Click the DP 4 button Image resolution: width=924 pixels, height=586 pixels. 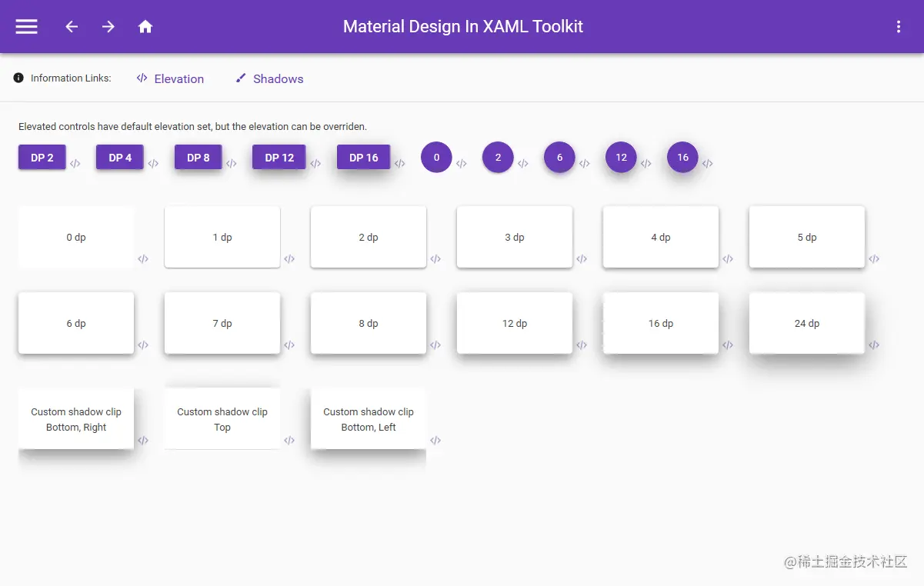point(120,158)
